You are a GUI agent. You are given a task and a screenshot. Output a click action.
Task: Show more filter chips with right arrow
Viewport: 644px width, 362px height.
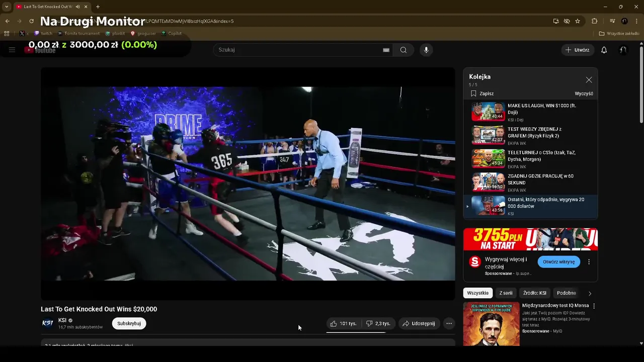590,293
